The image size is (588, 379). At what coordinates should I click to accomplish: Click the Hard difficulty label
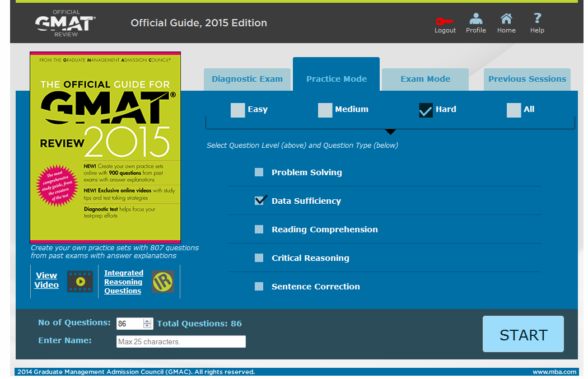coord(446,109)
